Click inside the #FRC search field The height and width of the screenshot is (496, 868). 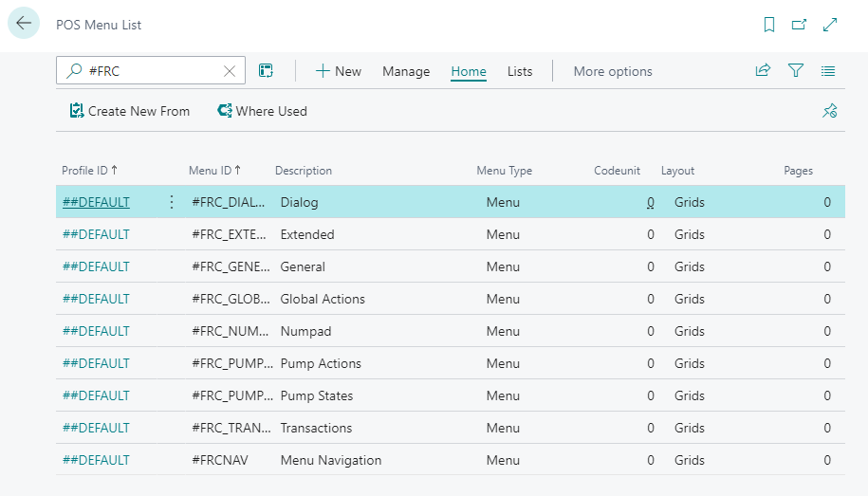click(152, 71)
